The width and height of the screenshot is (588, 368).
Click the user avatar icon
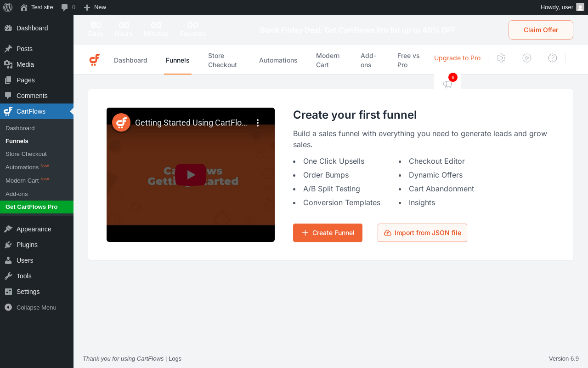580,7
